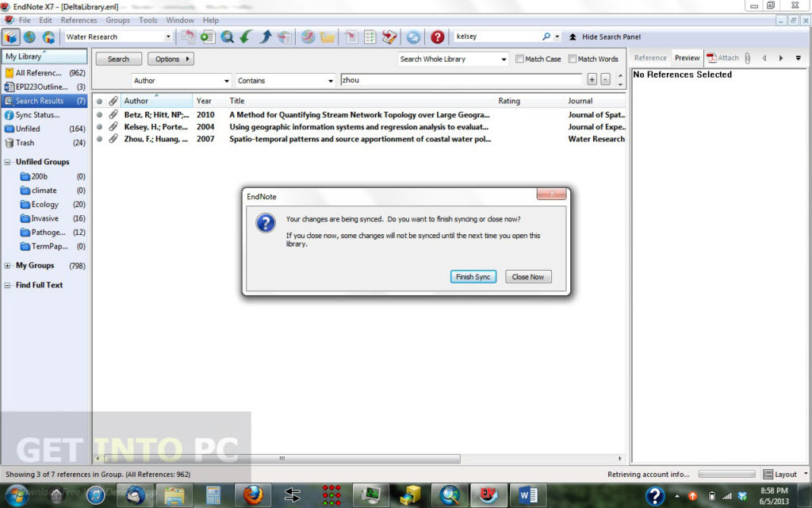Click Open File folder toolbar icon

[x=327, y=37]
